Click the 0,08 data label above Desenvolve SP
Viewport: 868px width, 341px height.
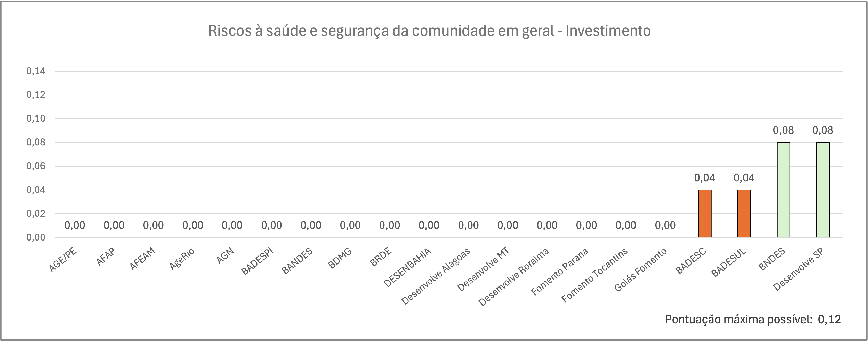[x=823, y=130]
